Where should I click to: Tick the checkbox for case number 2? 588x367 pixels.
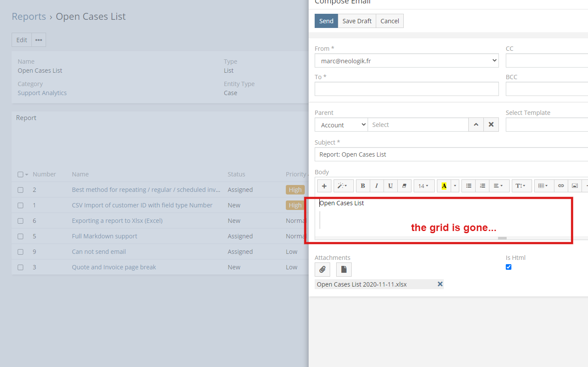click(x=21, y=190)
